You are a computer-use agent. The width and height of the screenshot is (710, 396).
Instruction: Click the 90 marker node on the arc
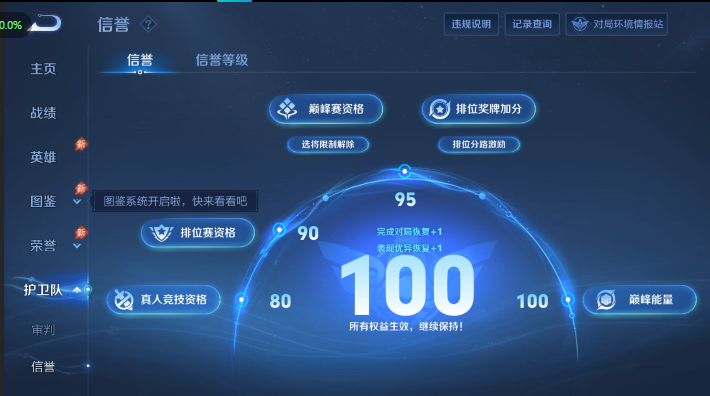tap(279, 230)
